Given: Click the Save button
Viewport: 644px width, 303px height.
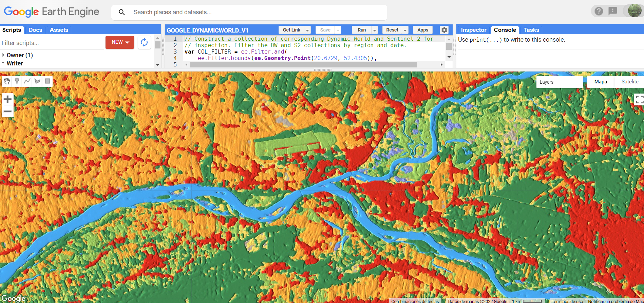Looking at the screenshot, I should click(325, 30).
